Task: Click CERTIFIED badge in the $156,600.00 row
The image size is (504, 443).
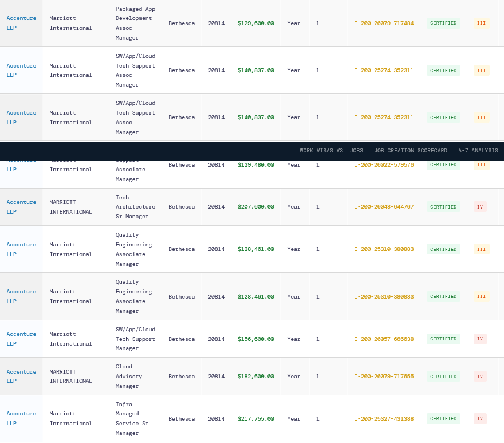Action: [x=443, y=339]
